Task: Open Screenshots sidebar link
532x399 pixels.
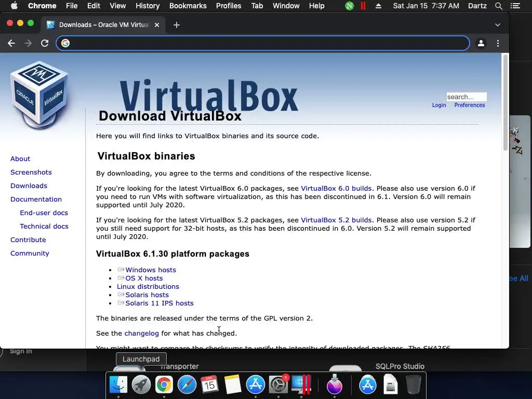Action: pyautogui.click(x=31, y=172)
